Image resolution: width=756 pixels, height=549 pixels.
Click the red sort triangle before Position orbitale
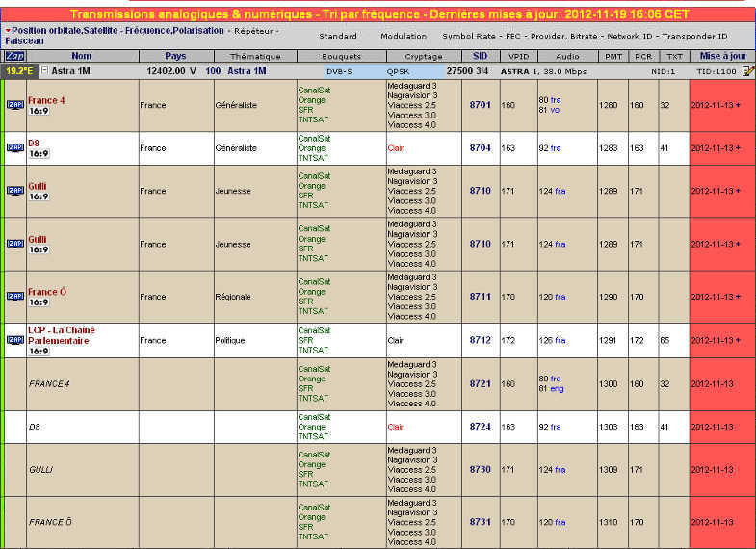(8, 31)
